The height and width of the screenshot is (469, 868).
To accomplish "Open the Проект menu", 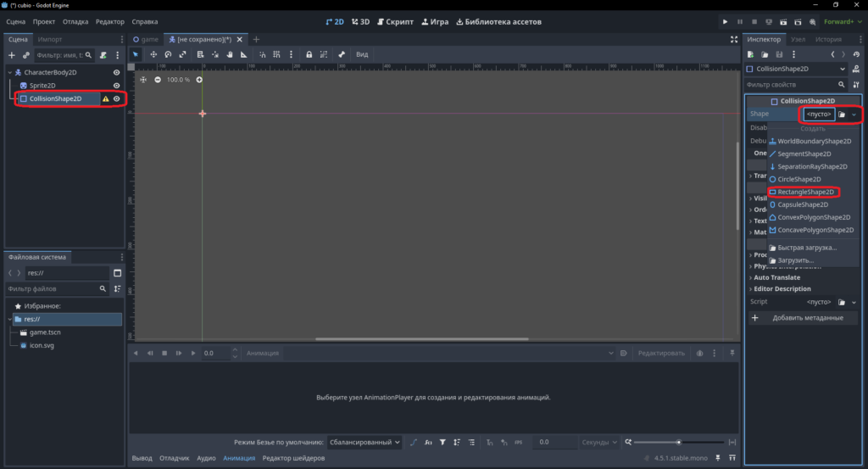I will (x=44, y=21).
